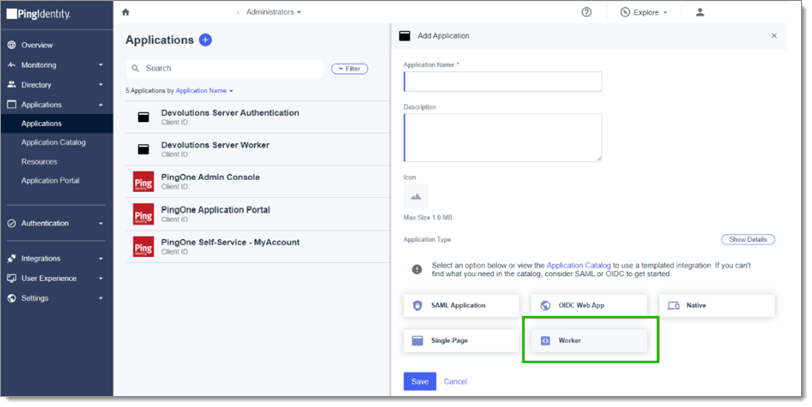Screen dimensions: 812x407
Task: Open the Administrators environment dropdown
Action: [x=273, y=12]
